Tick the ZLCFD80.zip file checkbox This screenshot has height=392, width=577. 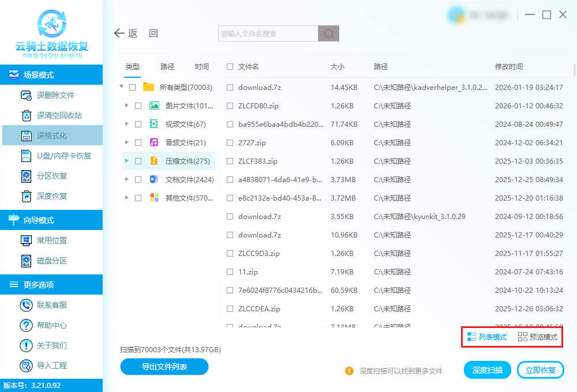point(230,106)
